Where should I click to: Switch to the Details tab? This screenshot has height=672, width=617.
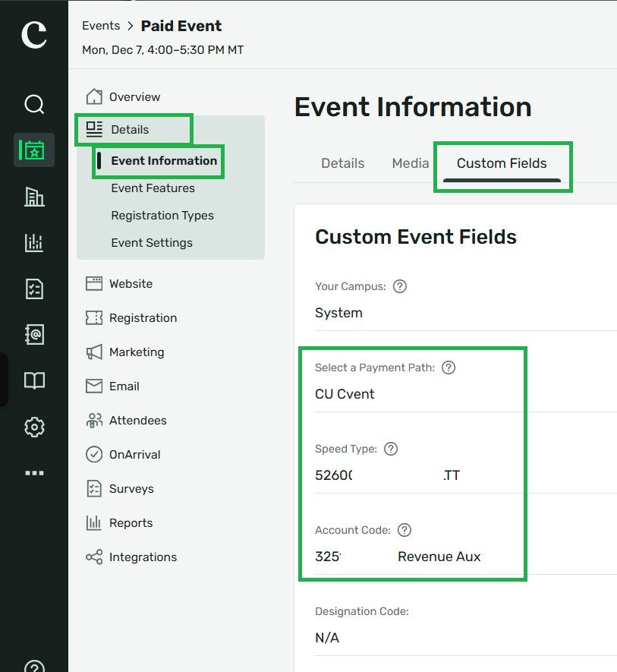(x=343, y=163)
